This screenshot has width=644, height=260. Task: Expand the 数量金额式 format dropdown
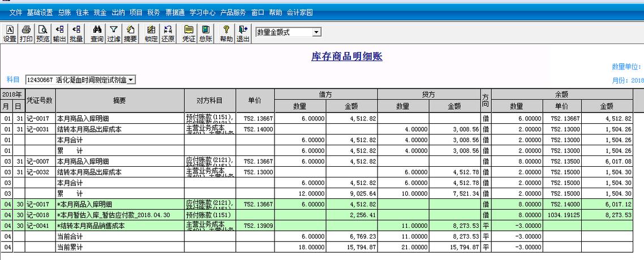(x=316, y=32)
